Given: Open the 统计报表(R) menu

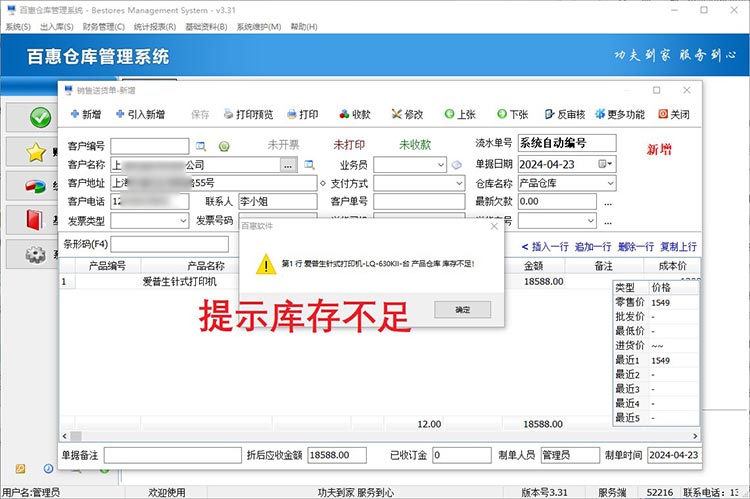Looking at the screenshot, I should (x=155, y=27).
